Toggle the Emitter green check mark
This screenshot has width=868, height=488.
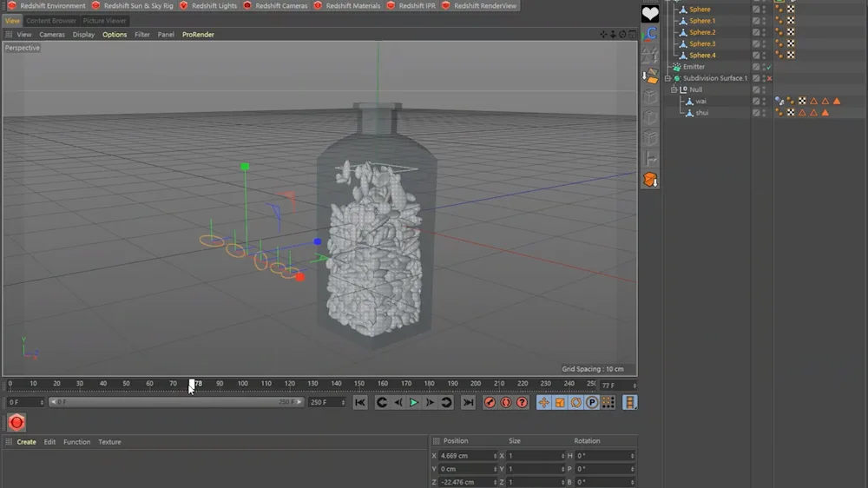point(769,67)
